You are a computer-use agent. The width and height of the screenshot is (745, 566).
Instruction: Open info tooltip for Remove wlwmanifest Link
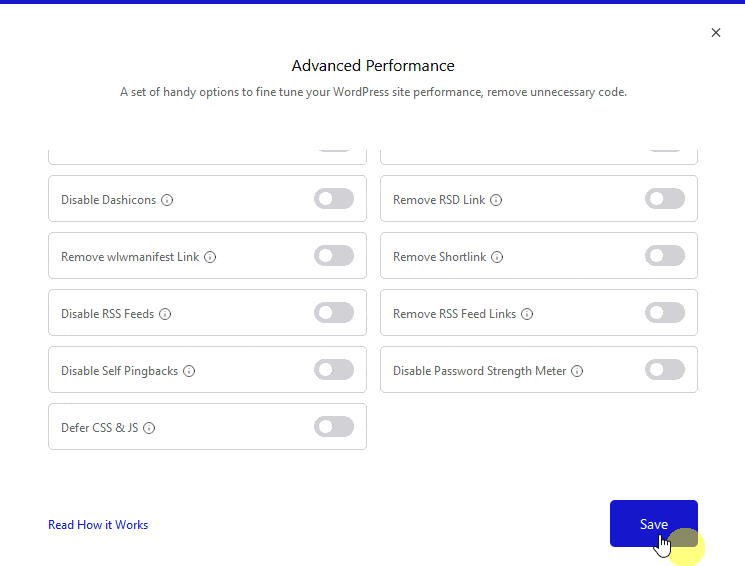[210, 257]
